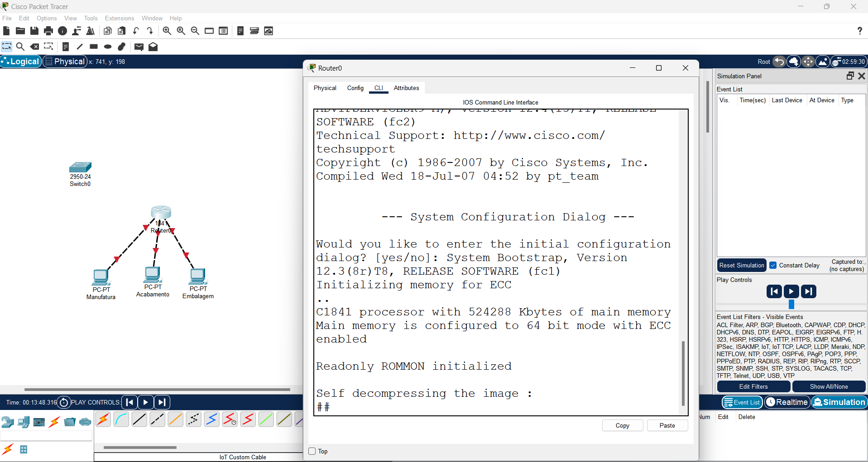
Task: Select the Inspect magnifier tool
Action: (20, 47)
